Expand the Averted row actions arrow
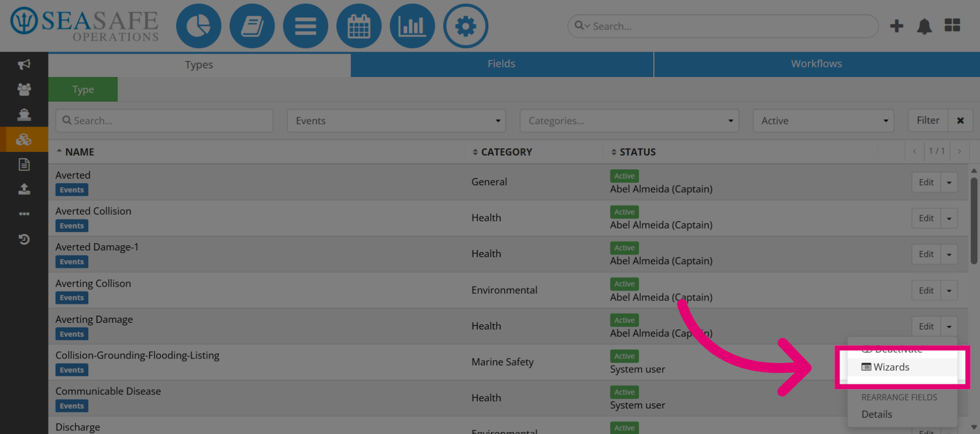Viewport: 980px width, 434px height. point(949,183)
